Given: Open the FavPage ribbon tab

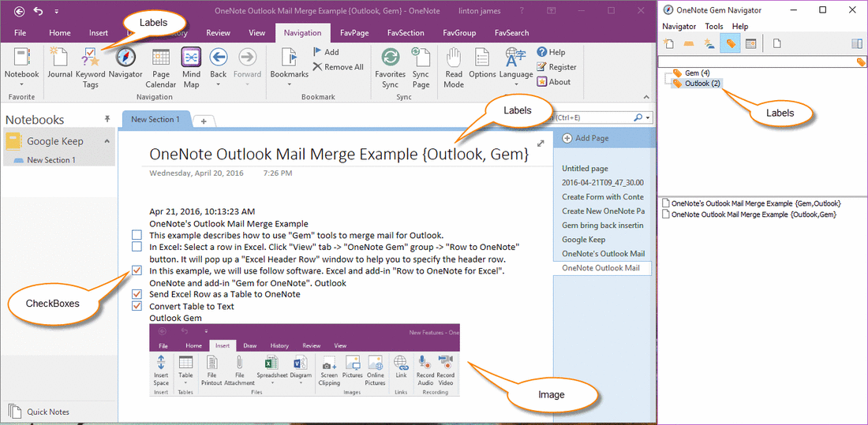Looking at the screenshot, I should tap(355, 32).
